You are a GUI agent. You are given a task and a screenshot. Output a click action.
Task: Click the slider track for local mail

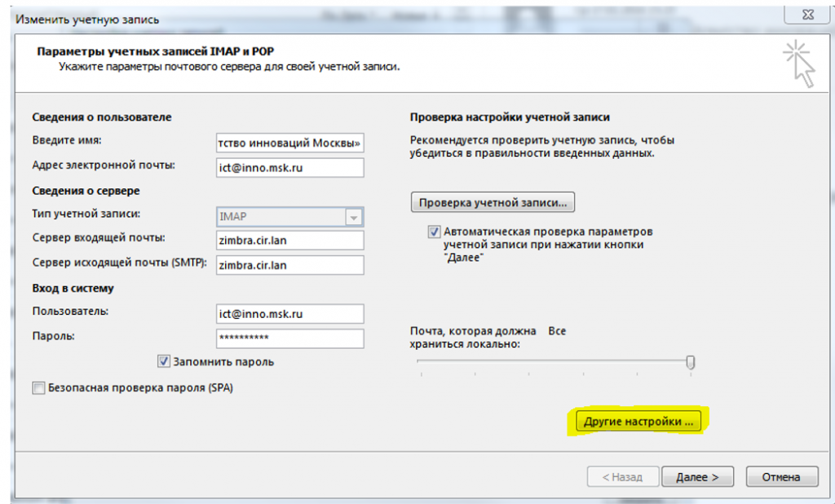point(554,360)
